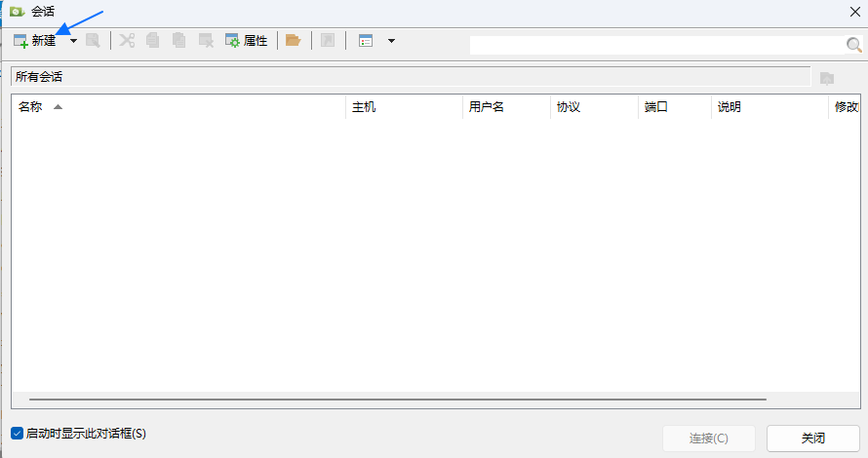Click the view mode list icon
This screenshot has width=868, height=458.
coord(366,41)
